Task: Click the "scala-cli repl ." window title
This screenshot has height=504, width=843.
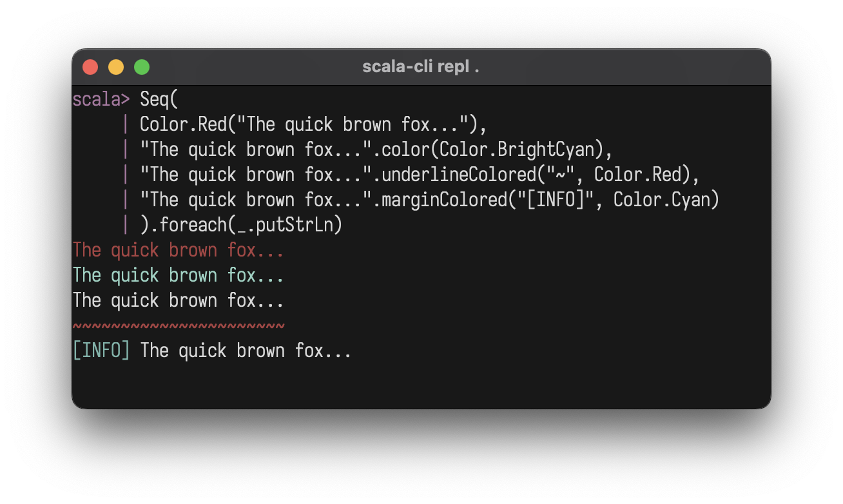Action: (421, 67)
